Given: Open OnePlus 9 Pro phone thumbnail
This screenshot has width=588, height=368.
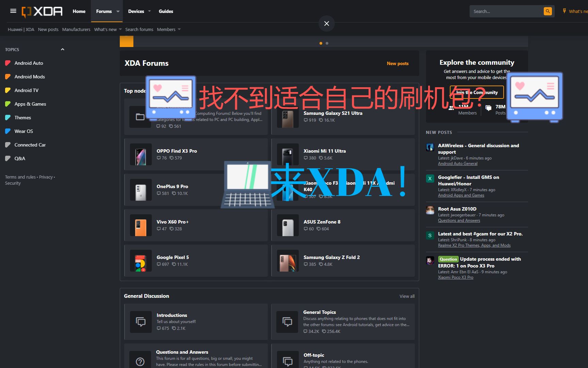Looking at the screenshot, I should (141, 190).
